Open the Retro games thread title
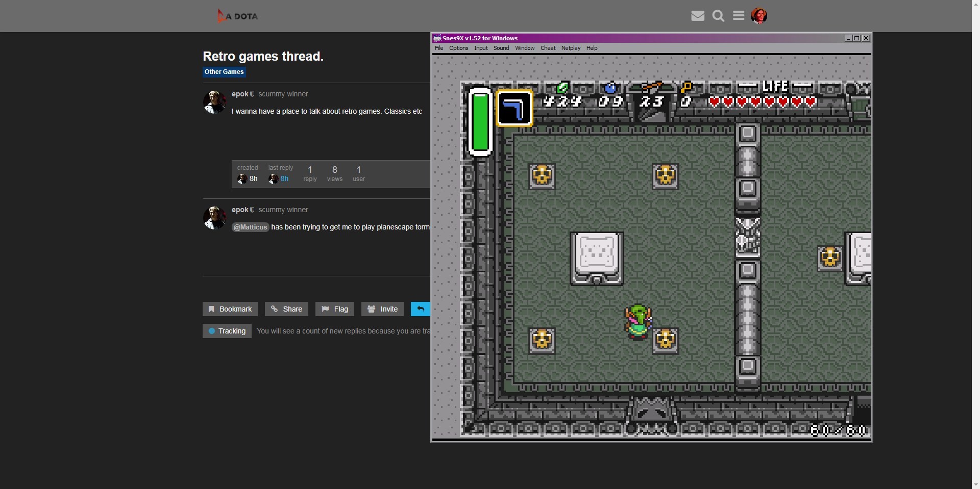The width and height of the screenshot is (980, 489). tap(263, 56)
